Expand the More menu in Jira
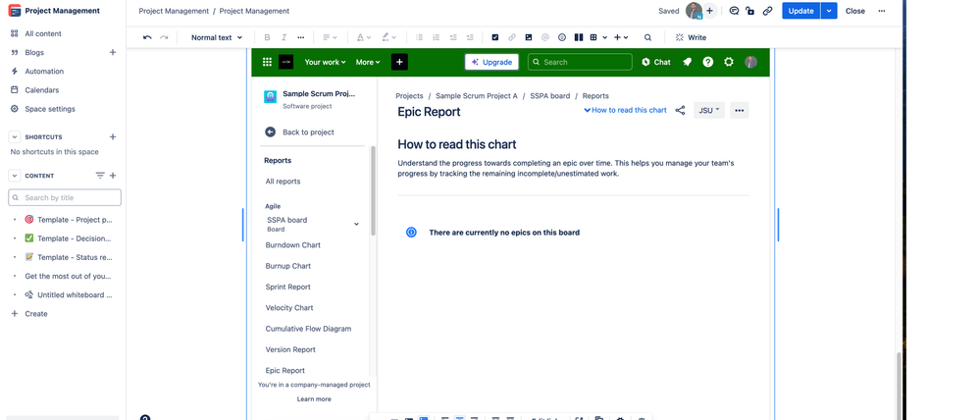This screenshot has height=420, width=980. 368,62
